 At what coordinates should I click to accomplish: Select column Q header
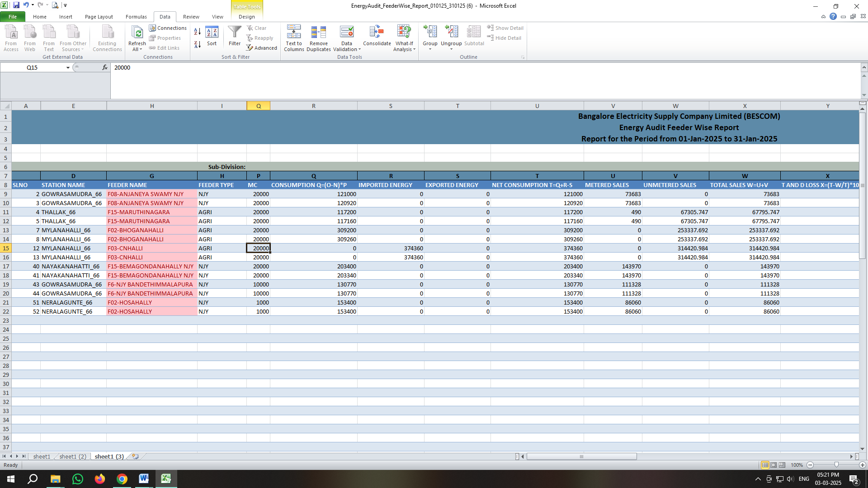259,106
